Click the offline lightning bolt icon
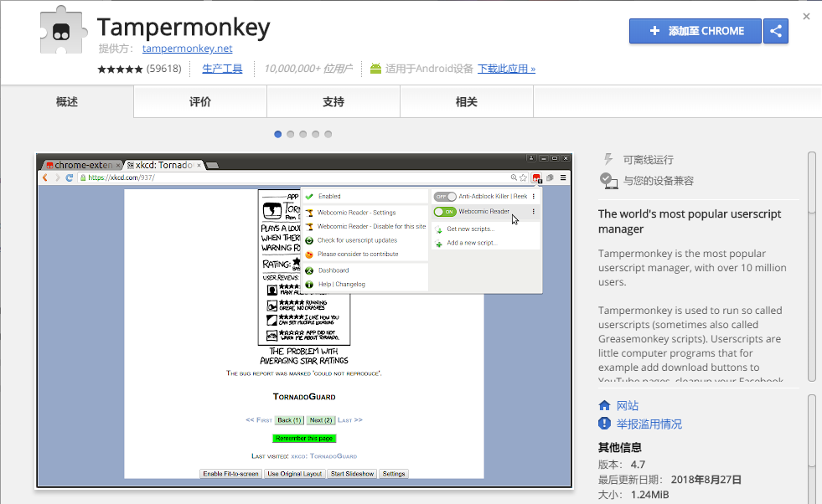The width and height of the screenshot is (822, 504). click(608, 159)
